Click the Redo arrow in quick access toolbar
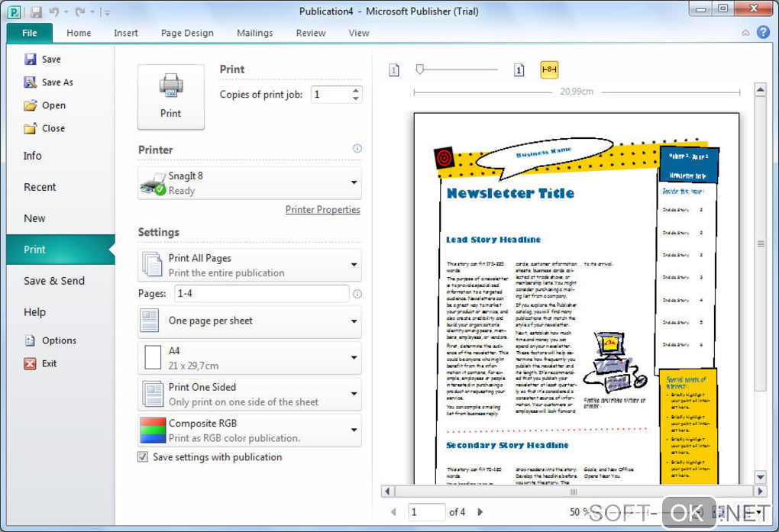This screenshot has height=532, width=779. (x=80, y=12)
